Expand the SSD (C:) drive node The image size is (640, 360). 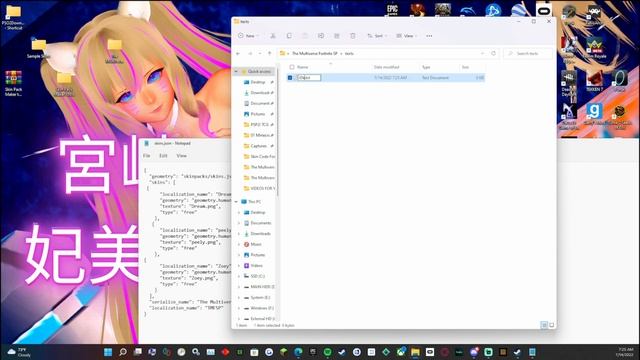click(x=239, y=276)
